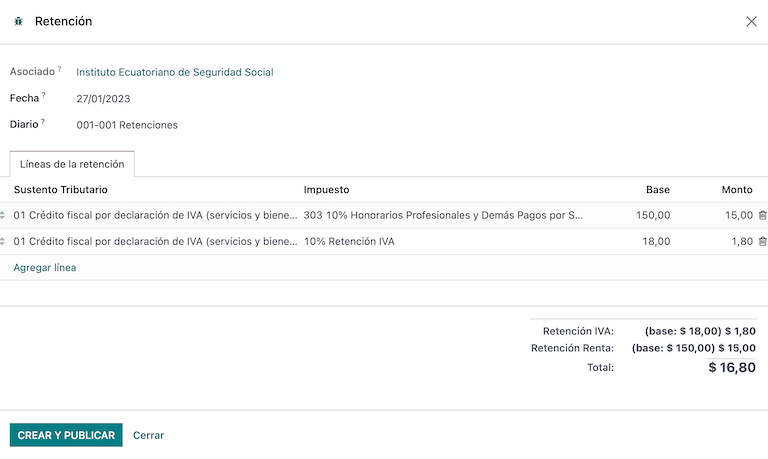Click Crear y Publicar button
768x459 pixels.
[x=66, y=435]
